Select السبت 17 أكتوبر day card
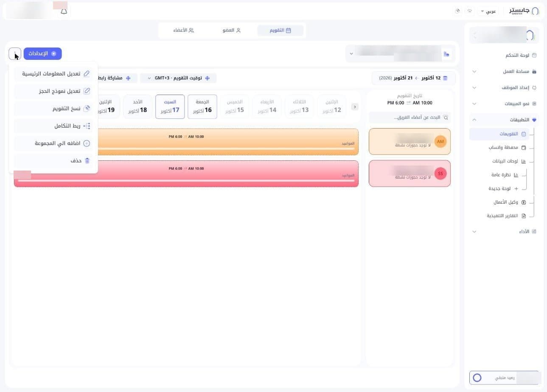 pos(170,106)
